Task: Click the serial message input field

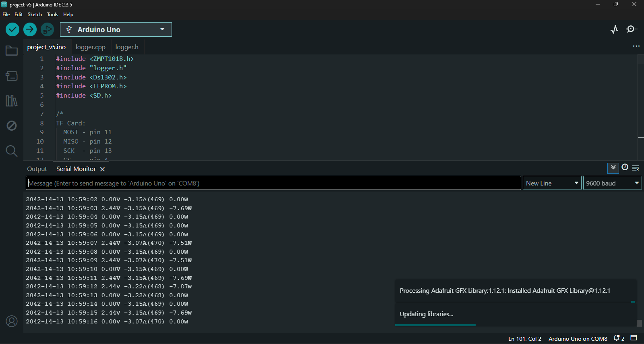Action: 273,183
